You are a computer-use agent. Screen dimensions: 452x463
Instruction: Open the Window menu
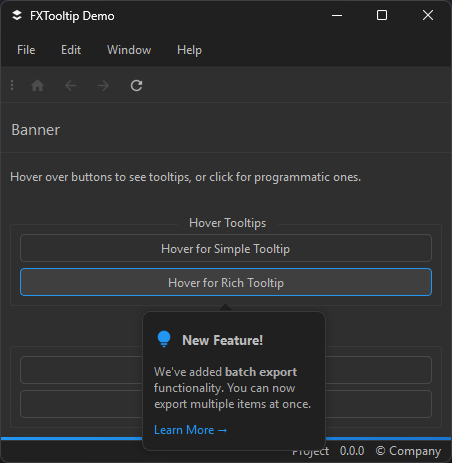(129, 50)
